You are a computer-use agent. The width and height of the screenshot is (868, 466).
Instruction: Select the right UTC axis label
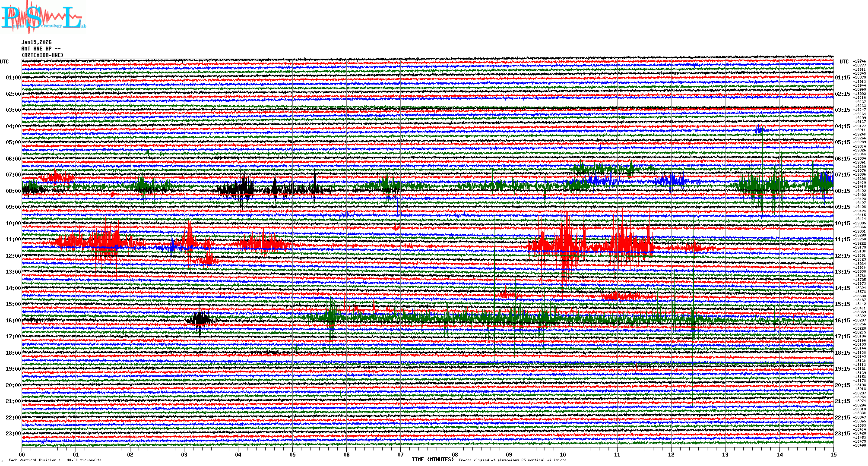pos(844,62)
